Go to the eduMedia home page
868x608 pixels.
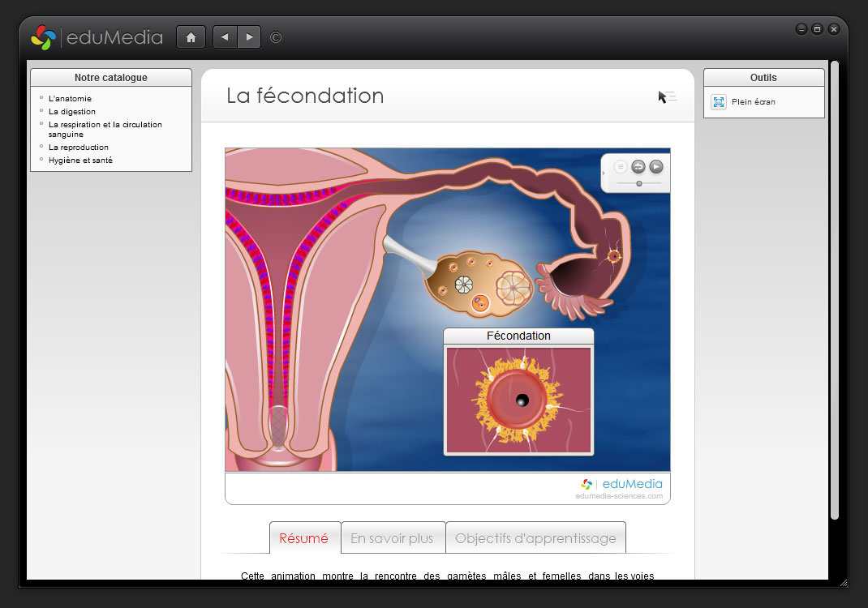[x=191, y=37]
